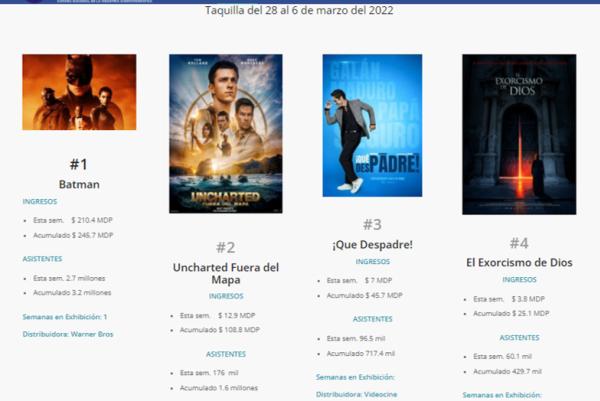Click ASISTENTES label under ¡Que Despadre!
This screenshot has width=600, height=401.
click(373, 319)
